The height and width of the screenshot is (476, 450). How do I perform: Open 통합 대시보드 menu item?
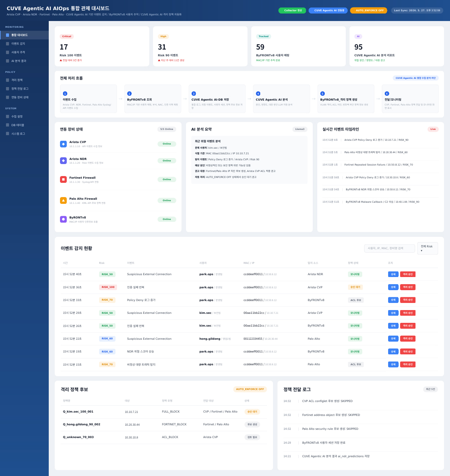coord(24,35)
